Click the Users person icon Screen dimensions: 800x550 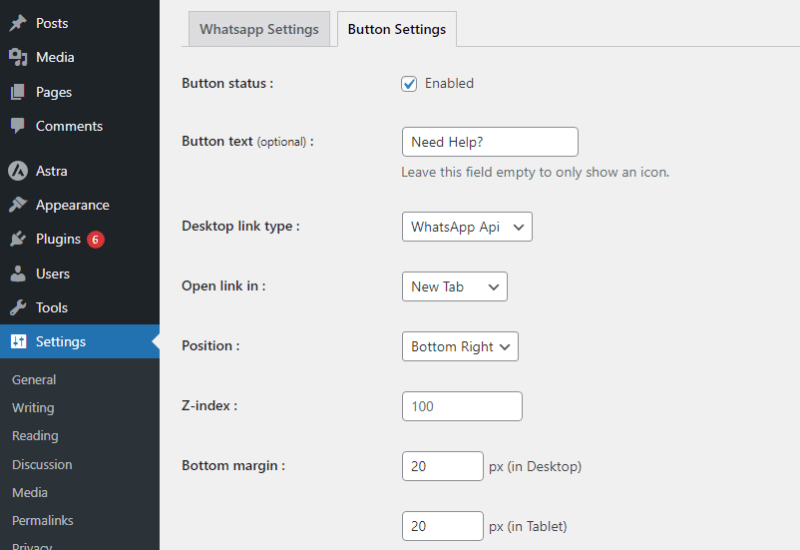tap(18, 273)
